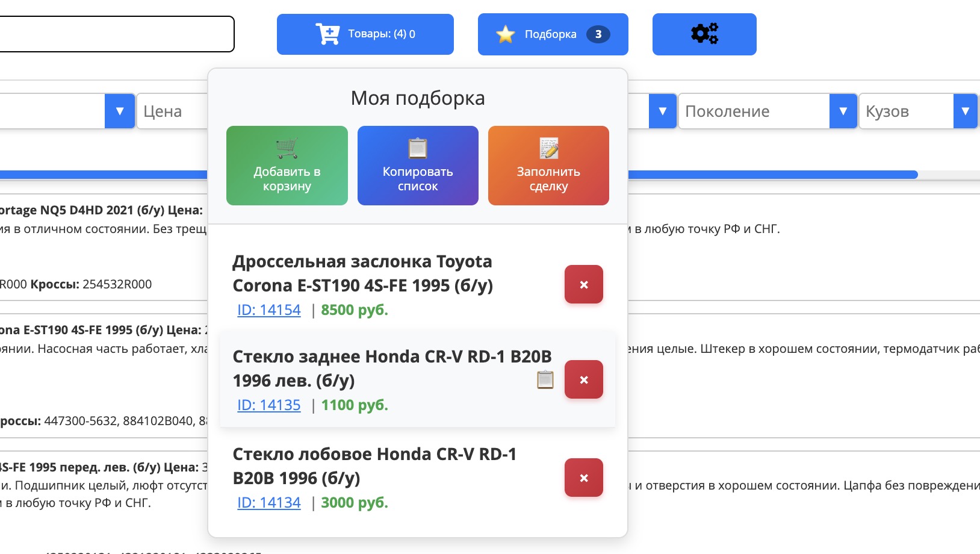Open link ID: 14135

(x=268, y=405)
